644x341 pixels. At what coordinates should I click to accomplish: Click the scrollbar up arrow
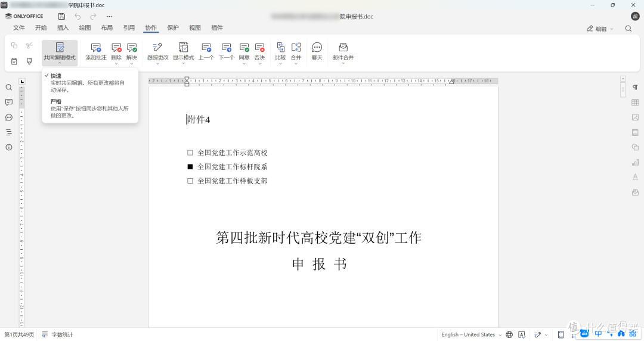(623, 79)
